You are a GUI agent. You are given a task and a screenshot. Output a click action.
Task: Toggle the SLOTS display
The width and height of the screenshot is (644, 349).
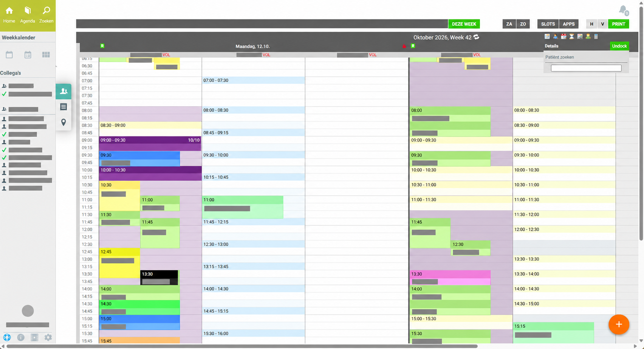pos(548,24)
